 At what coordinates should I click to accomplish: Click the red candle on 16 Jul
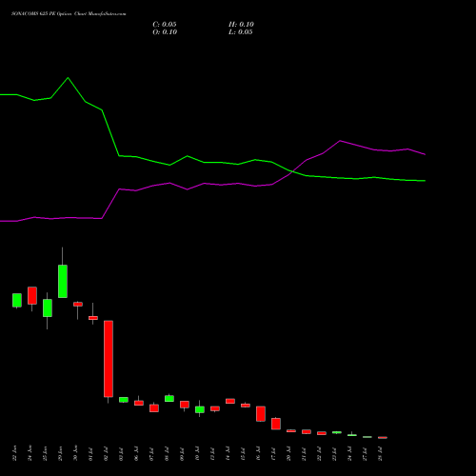coord(261,414)
